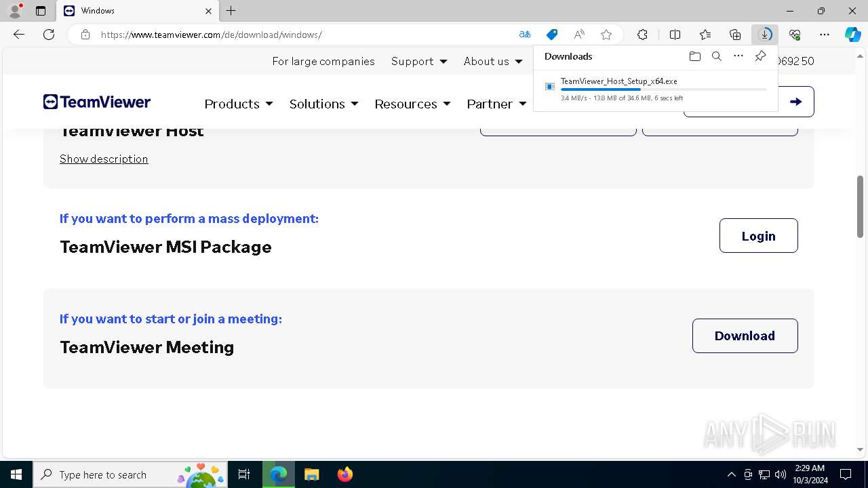Open Browser essentials heart icon
Screen dimensions: 868x488
coord(795,35)
